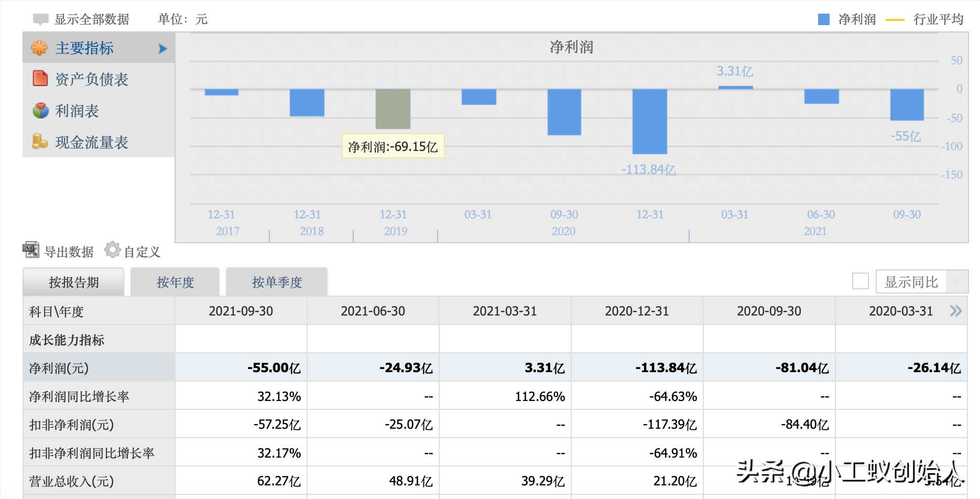This screenshot has height=499, width=980.
Task: Click the 显示全部数据 link
Action: tap(92, 19)
